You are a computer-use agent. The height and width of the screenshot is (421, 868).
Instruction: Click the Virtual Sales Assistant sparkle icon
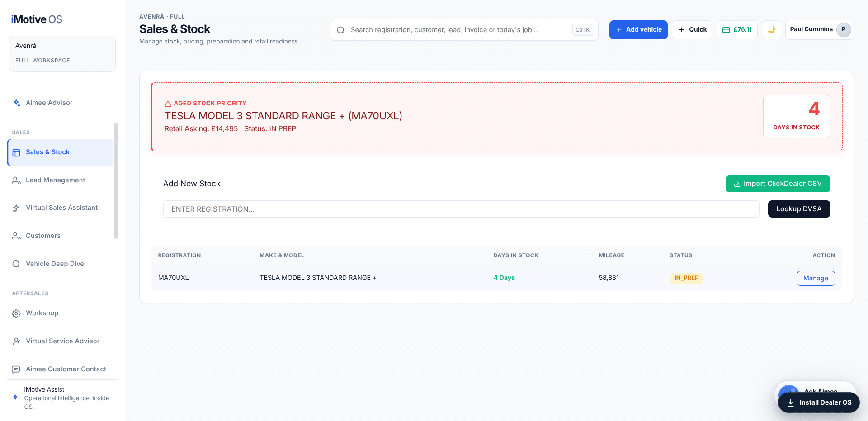pyautogui.click(x=16, y=208)
